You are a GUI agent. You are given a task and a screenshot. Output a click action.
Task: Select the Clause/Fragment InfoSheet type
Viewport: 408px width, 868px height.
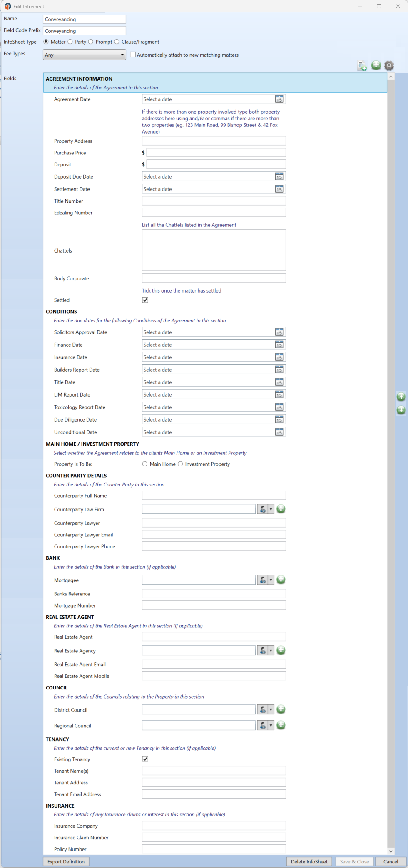pos(117,42)
